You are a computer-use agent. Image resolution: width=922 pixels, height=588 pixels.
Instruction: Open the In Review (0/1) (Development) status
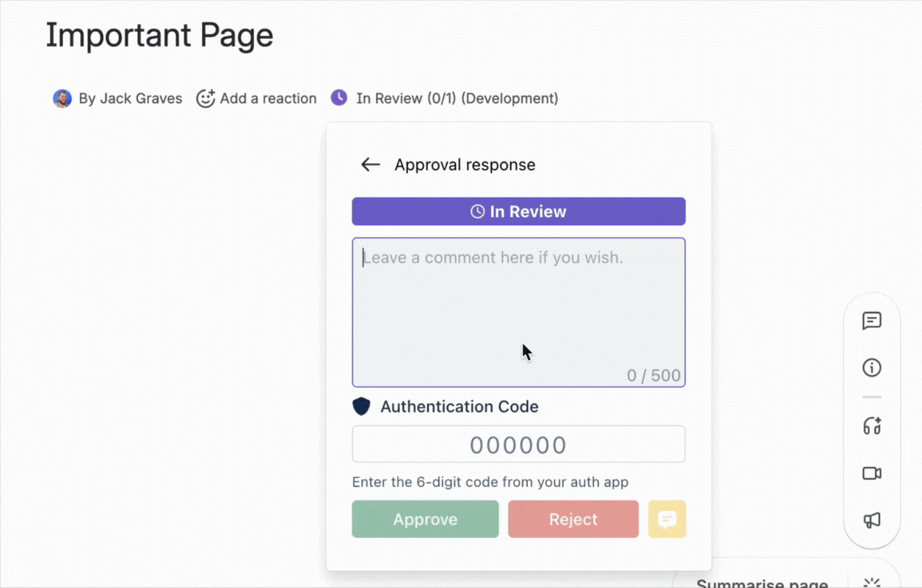click(x=457, y=98)
